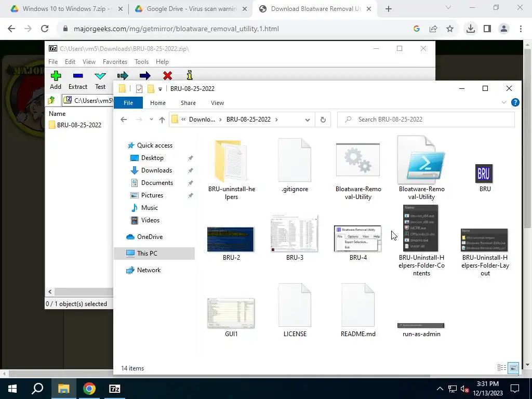Click the Move arrow icon in 7-Zip
The width and height of the screenshot is (532, 399).
click(x=145, y=76)
